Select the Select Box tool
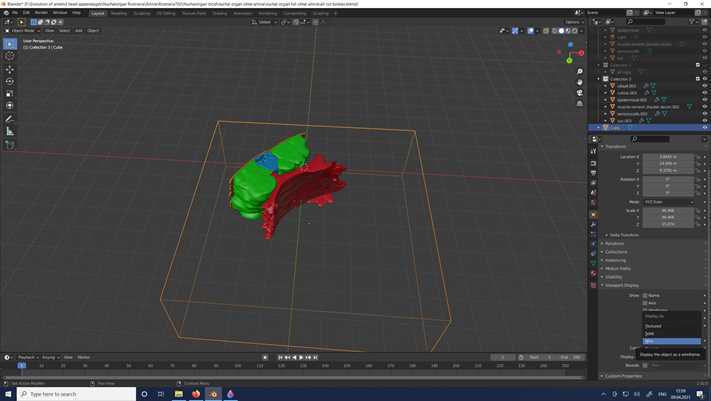 click(x=10, y=44)
